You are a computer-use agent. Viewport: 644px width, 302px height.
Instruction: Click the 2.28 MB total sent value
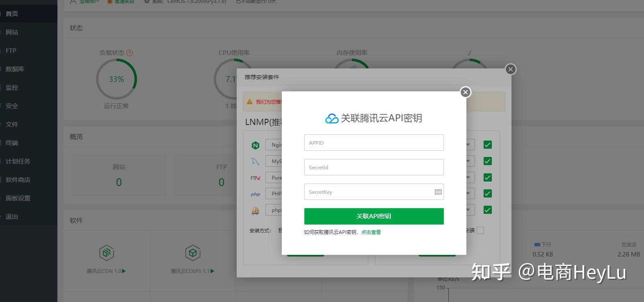click(x=629, y=254)
